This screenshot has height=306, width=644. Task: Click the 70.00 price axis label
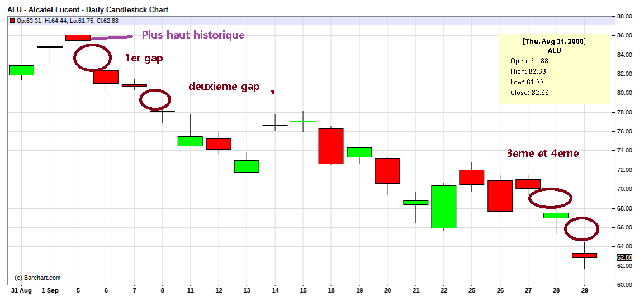click(624, 189)
